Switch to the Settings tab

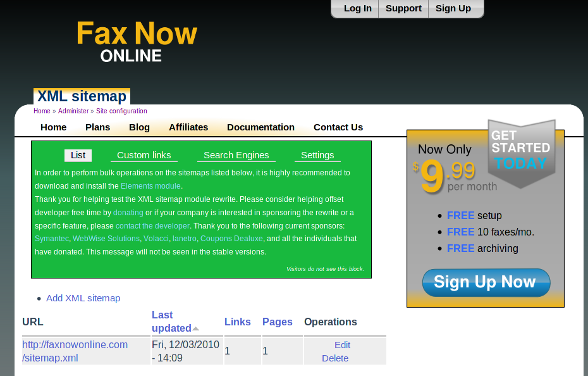(x=317, y=155)
